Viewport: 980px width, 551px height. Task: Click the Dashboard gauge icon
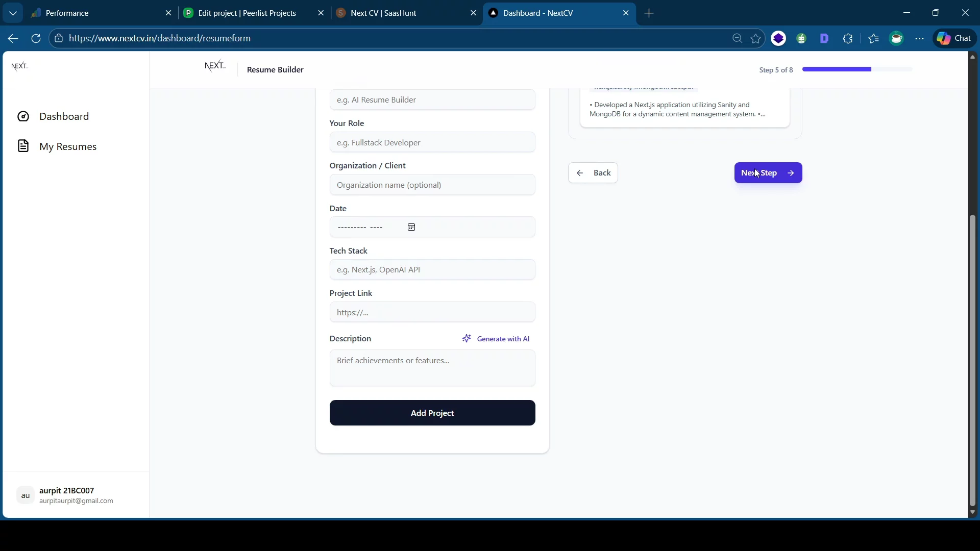(x=23, y=116)
